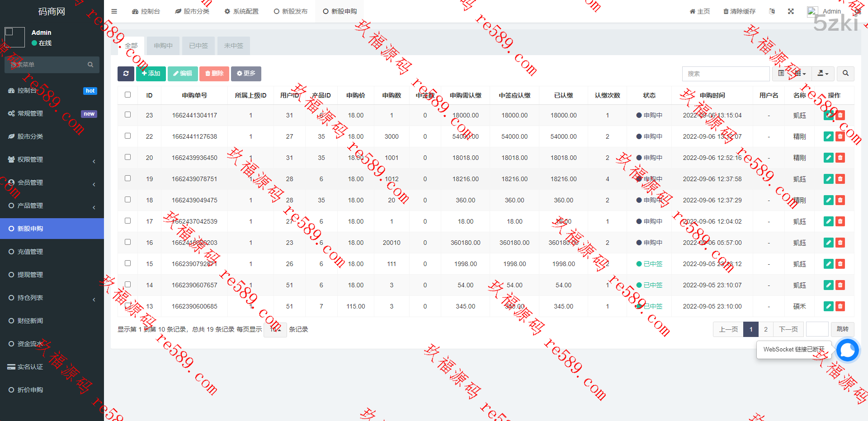Click the green 添加 button
The height and width of the screenshot is (421, 868).
[x=151, y=74]
